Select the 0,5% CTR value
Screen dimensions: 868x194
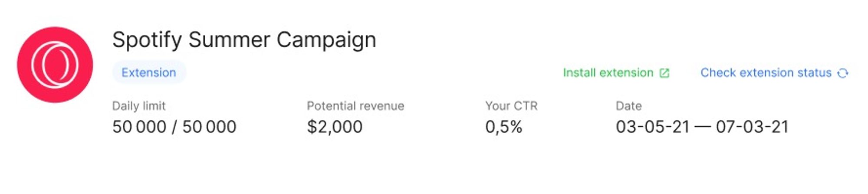pos(503,127)
